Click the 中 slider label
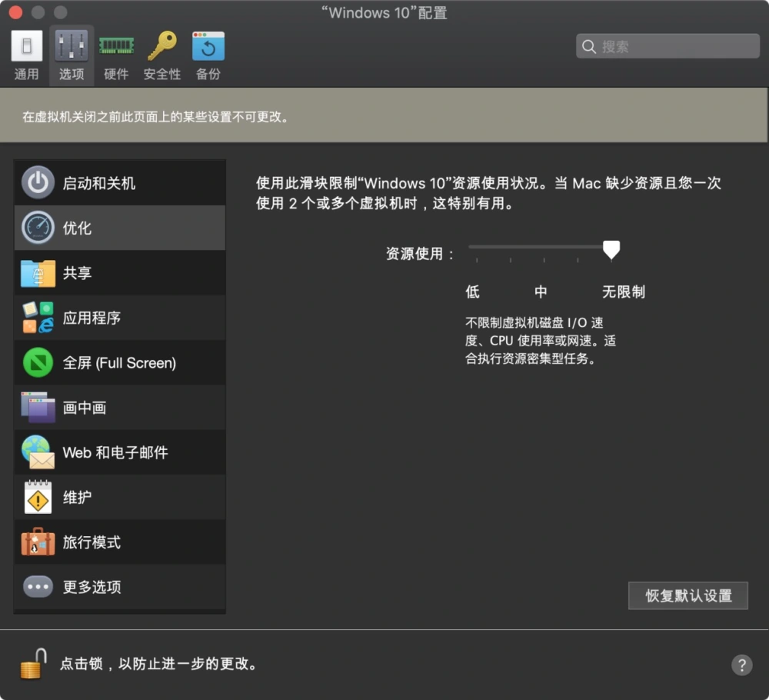 click(x=541, y=292)
